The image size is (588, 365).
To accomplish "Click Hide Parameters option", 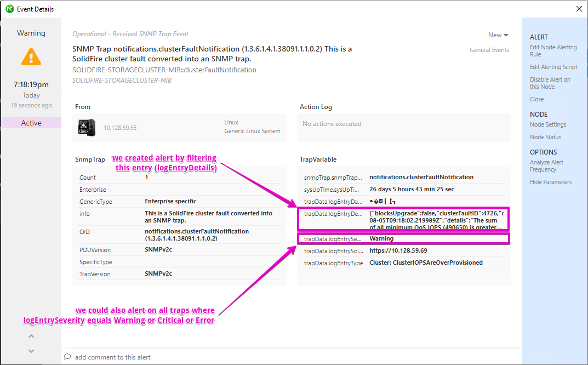I will 551,182.
